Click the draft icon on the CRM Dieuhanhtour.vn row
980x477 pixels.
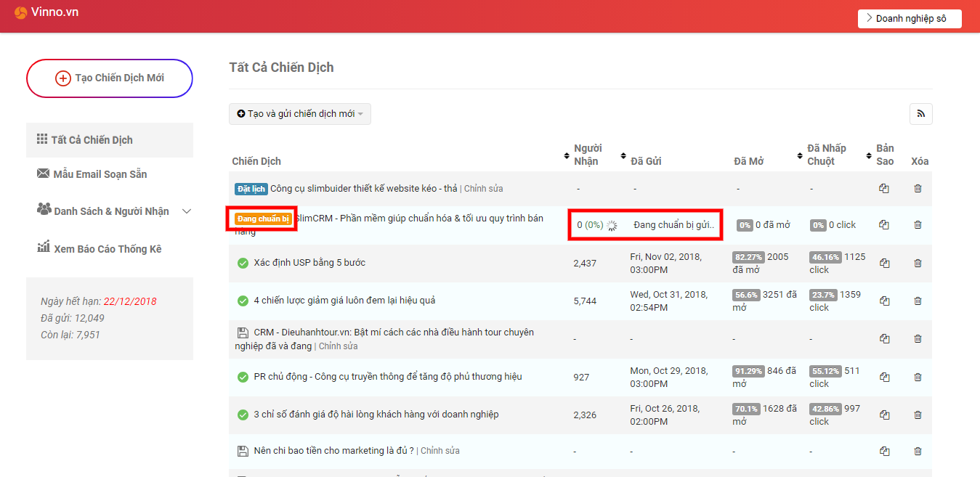(x=242, y=331)
